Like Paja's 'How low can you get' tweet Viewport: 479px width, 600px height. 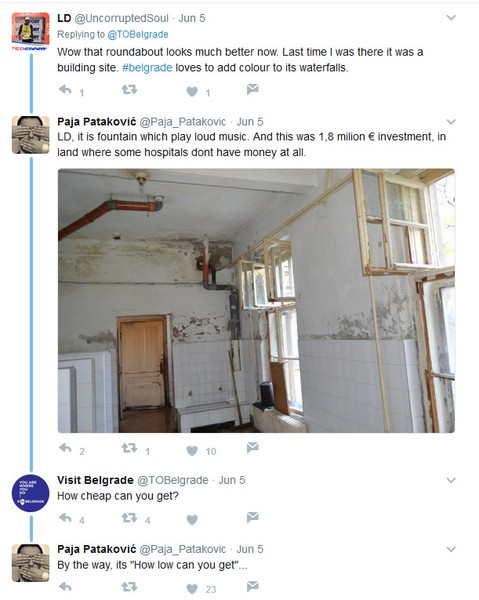[x=192, y=589]
